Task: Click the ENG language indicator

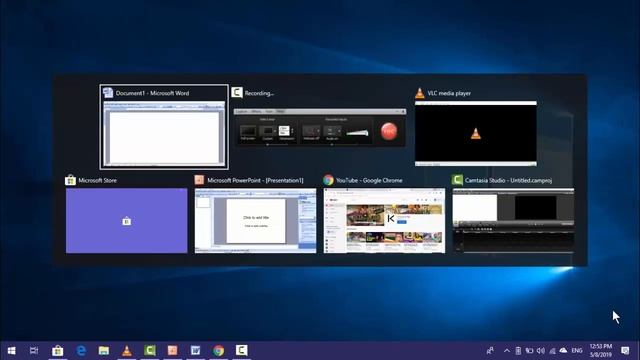Action: 577,351
